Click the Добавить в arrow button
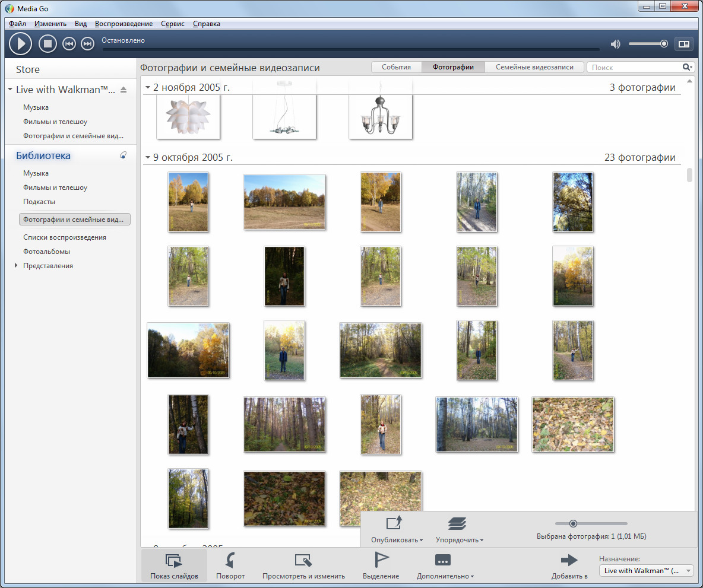The width and height of the screenshot is (703, 588). [569, 565]
